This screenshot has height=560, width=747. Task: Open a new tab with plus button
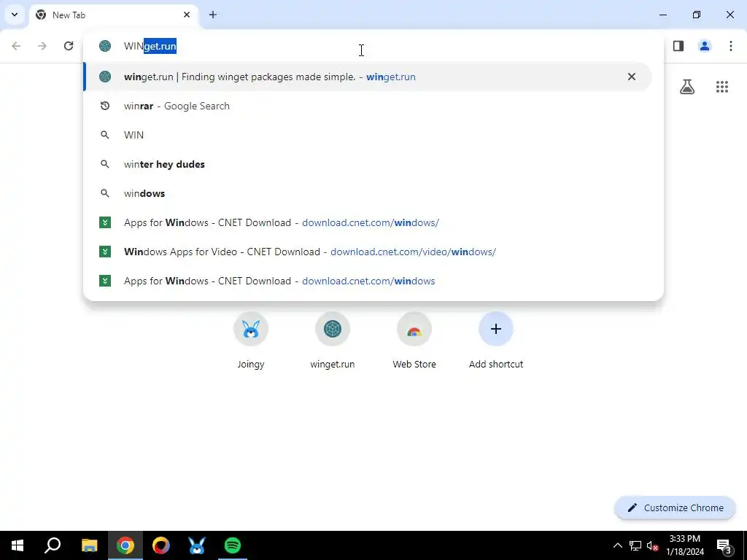click(x=213, y=15)
